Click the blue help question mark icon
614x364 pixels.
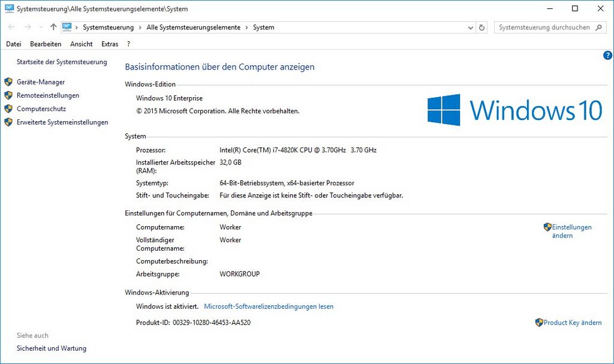[608, 55]
